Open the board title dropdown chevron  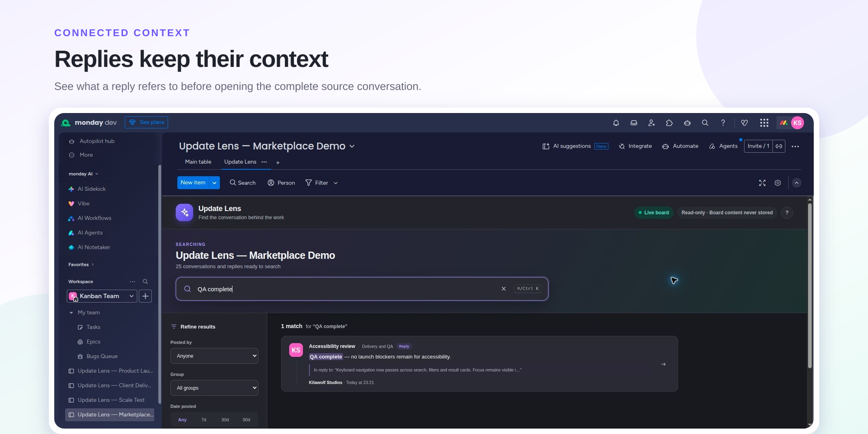coord(352,146)
